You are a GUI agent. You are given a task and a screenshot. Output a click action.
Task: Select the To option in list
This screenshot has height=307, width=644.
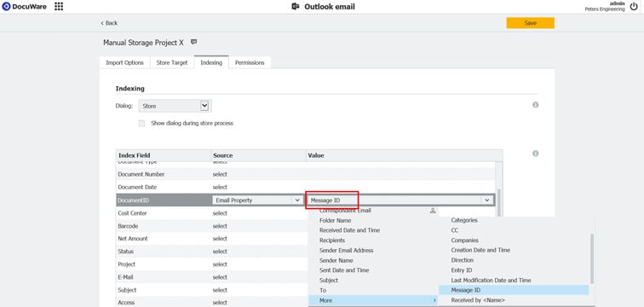[x=323, y=290]
